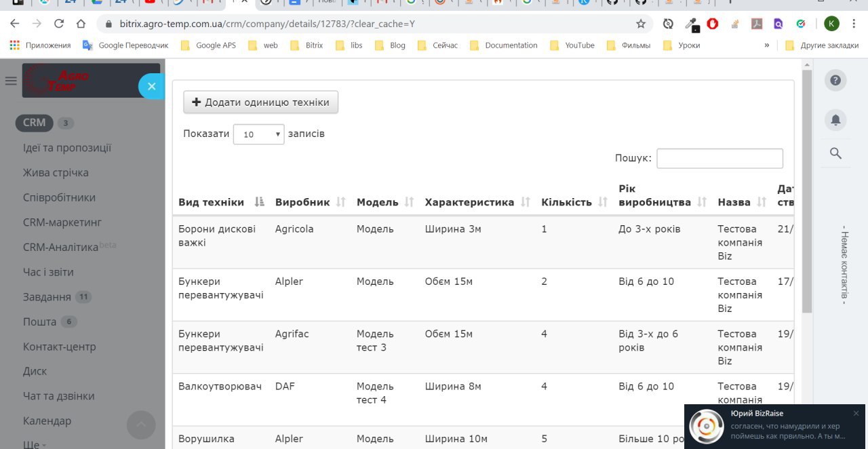Sort by Модель column
The width and height of the screenshot is (868, 449).
tap(385, 202)
